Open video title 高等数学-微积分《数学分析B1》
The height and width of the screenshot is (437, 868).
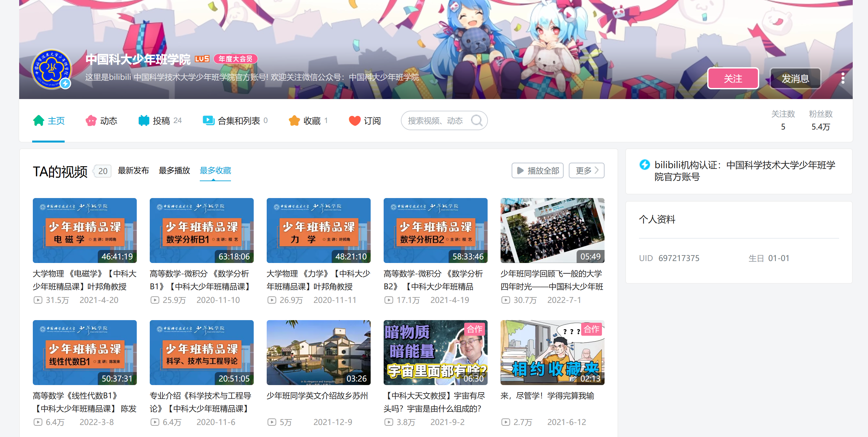click(x=201, y=280)
